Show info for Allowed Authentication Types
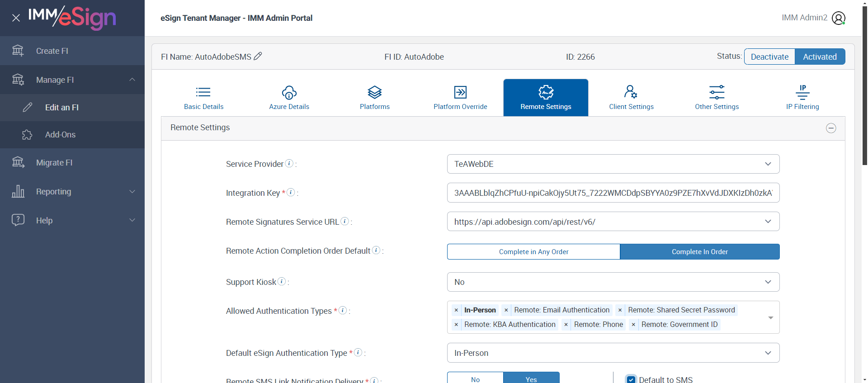The width and height of the screenshot is (868, 383). pyautogui.click(x=343, y=310)
